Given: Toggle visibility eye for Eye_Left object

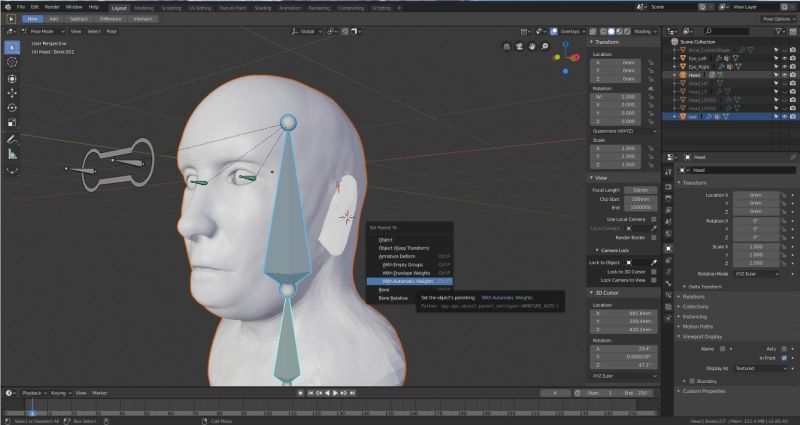Looking at the screenshot, I should [784, 59].
